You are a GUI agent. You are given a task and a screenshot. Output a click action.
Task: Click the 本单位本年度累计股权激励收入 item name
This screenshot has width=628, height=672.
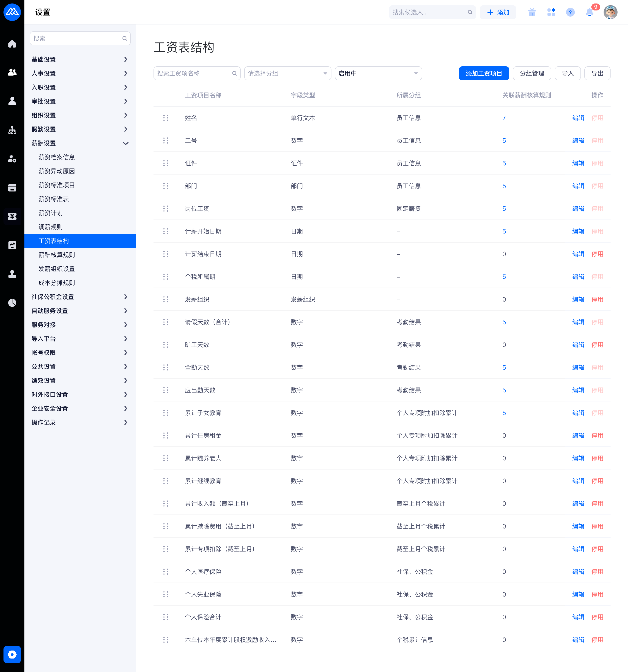pos(231,640)
